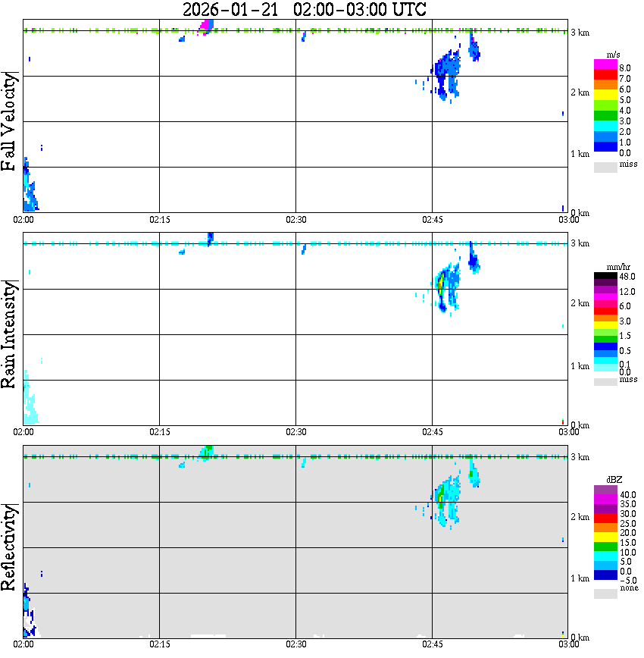644x658 pixels.
Task: Click the pale cyan echo at 02:00 in Rain Intensity
Action: (30, 397)
